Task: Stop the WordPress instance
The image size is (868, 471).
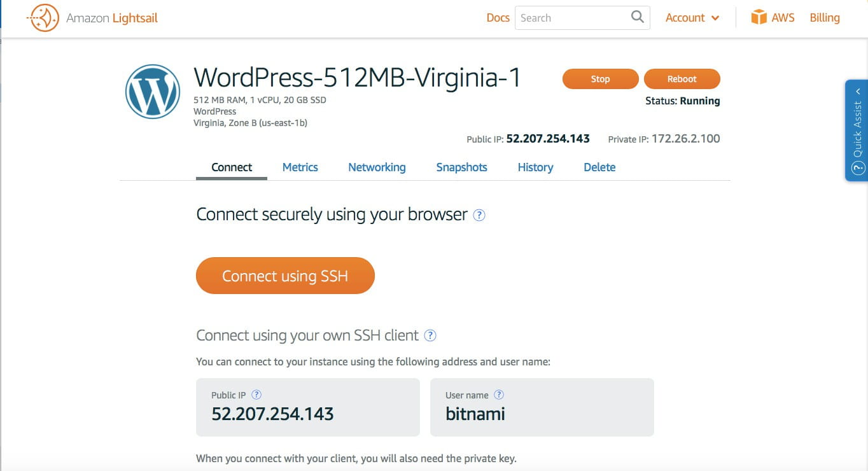Action: click(x=599, y=78)
